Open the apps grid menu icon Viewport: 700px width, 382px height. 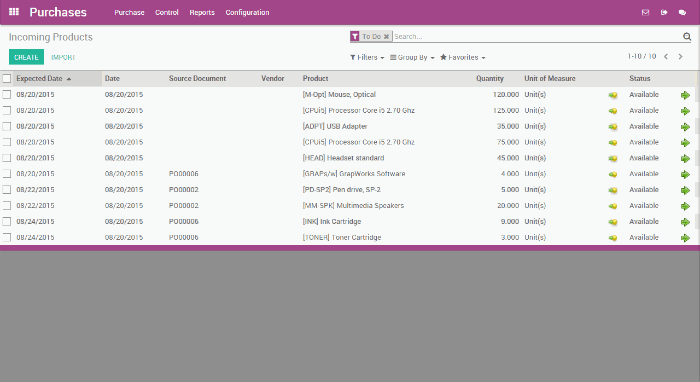[x=14, y=12]
